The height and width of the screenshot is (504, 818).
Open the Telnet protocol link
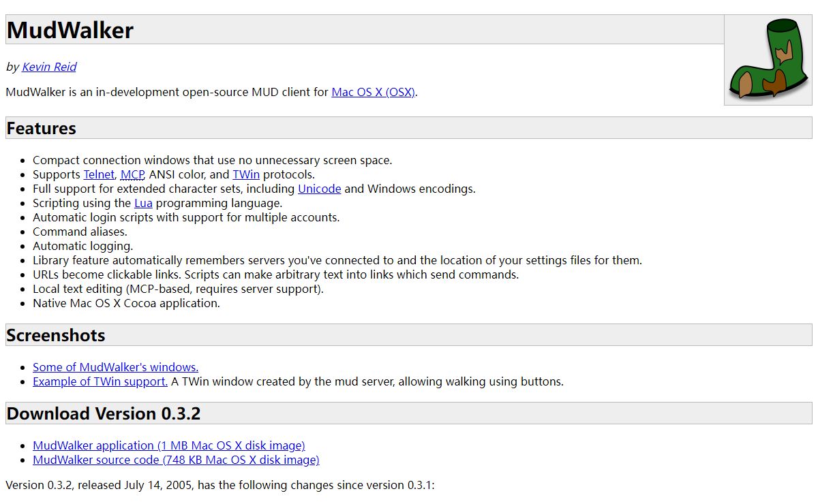[x=99, y=174]
